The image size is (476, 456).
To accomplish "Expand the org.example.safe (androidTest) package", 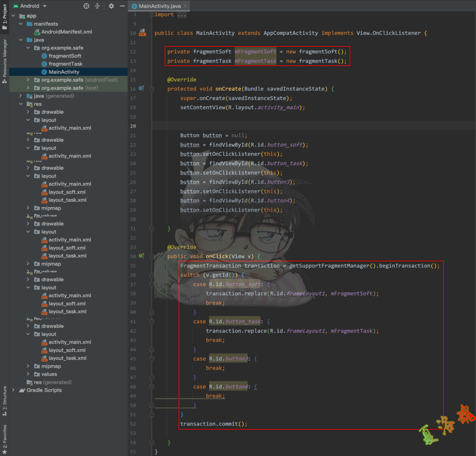I will tap(28, 80).
